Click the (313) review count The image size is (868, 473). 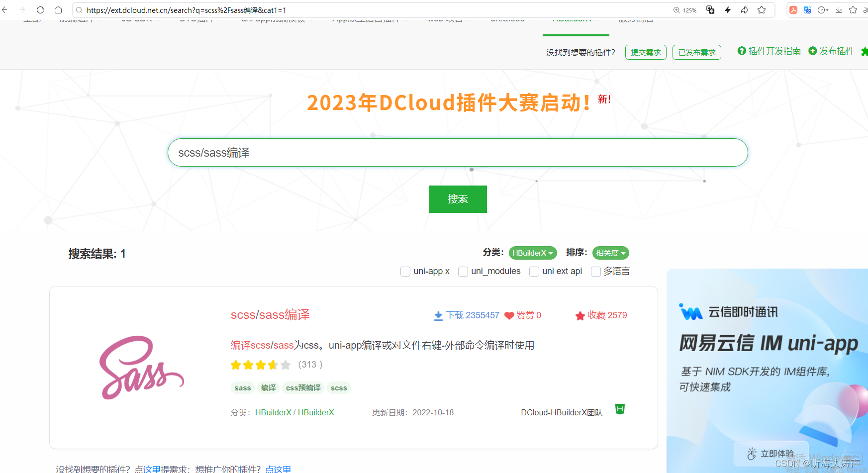click(x=310, y=365)
